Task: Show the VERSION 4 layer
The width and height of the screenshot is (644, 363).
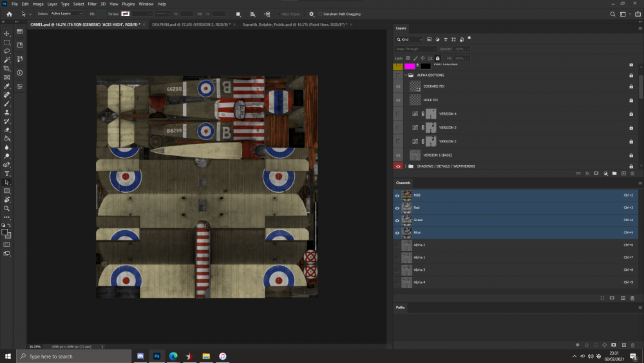Action: [x=398, y=114]
